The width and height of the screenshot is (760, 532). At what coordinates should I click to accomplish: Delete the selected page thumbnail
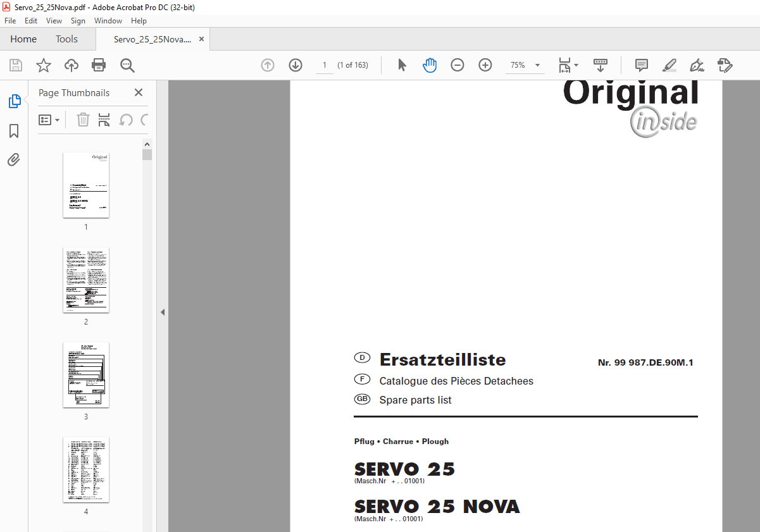tap(83, 120)
